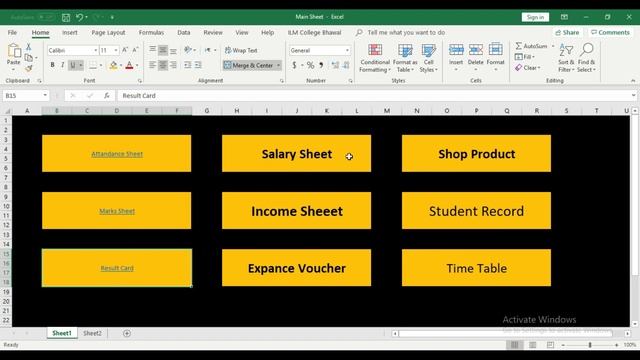Click the Increase Indent icon

coord(198,65)
